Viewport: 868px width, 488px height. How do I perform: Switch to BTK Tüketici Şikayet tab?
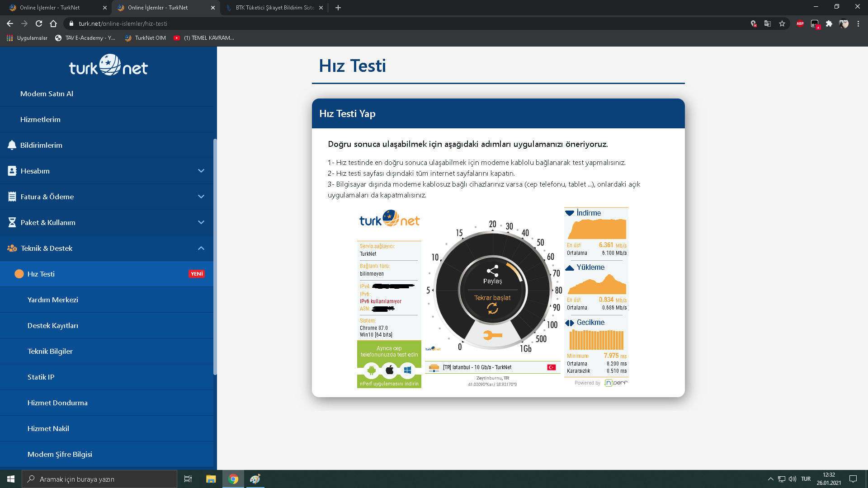pyautogui.click(x=274, y=8)
